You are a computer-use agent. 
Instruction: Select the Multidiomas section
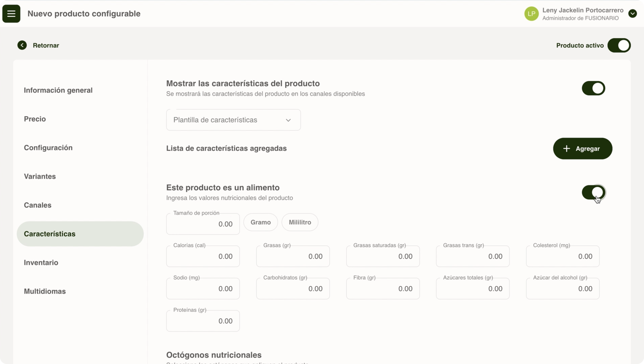[45, 291]
